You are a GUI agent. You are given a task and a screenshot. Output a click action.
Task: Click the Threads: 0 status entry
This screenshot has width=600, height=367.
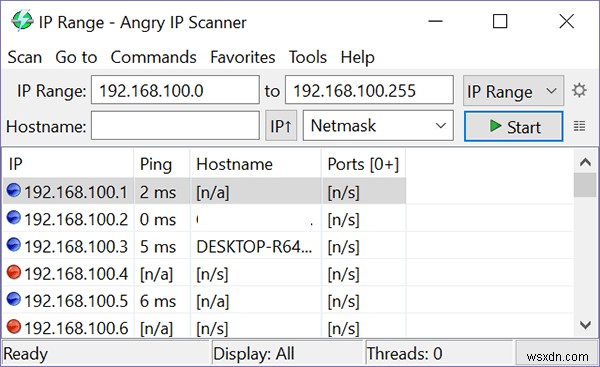click(439, 353)
